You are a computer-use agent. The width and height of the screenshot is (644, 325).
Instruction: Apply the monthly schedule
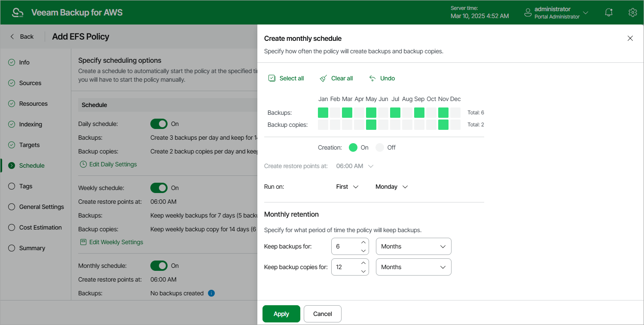point(281,314)
